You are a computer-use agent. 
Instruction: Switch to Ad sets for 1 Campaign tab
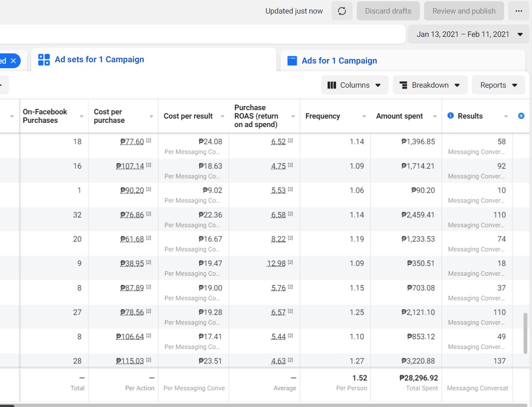click(99, 60)
